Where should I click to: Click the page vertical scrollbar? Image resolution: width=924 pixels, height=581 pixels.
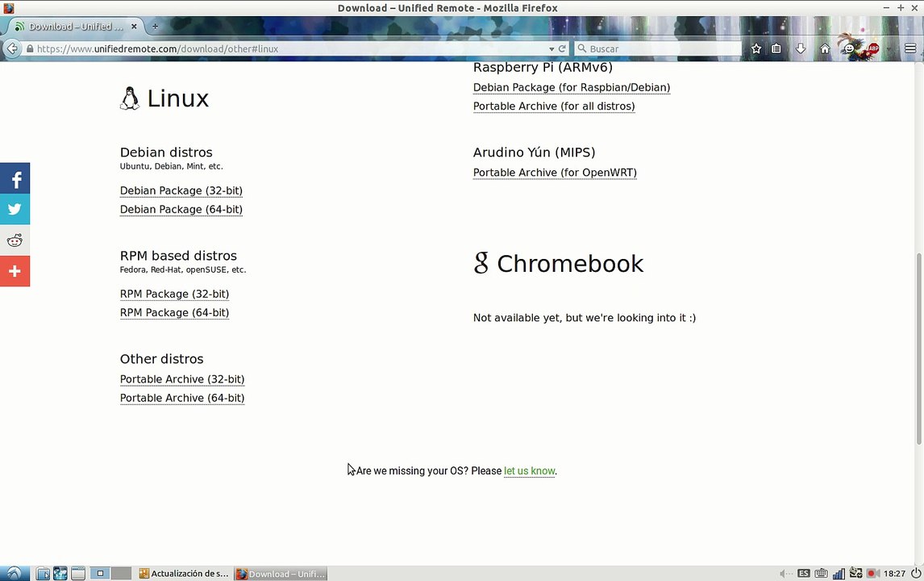(x=918, y=348)
